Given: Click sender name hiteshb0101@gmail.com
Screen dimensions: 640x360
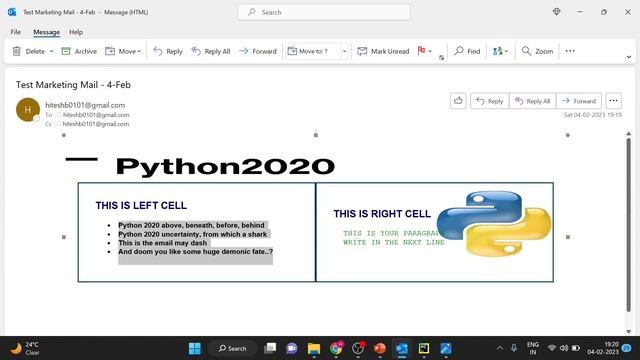Looking at the screenshot, I should [85, 105].
